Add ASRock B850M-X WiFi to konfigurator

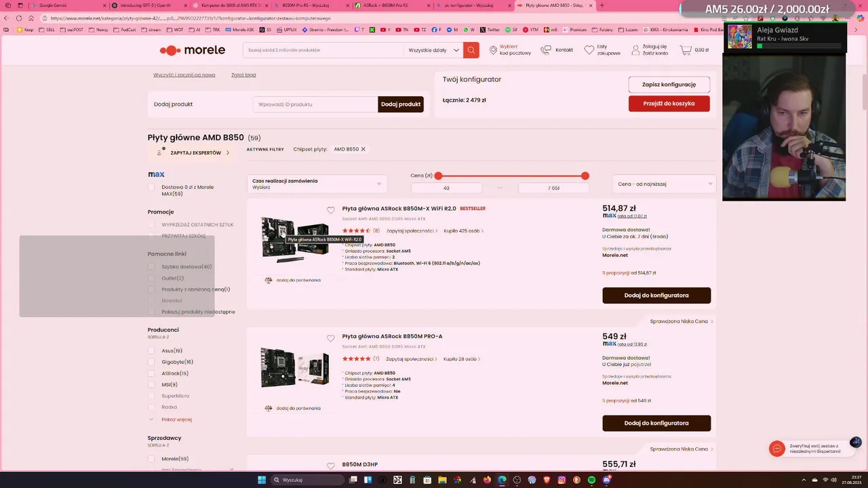tap(656, 296)
